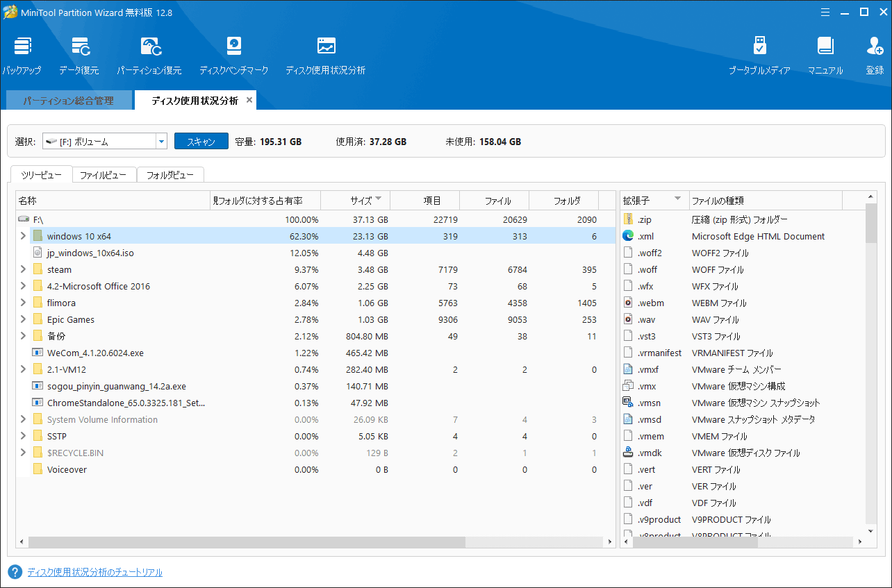
Task: Select the .vrmanifest extension row
Action: (x=743, y=353)
